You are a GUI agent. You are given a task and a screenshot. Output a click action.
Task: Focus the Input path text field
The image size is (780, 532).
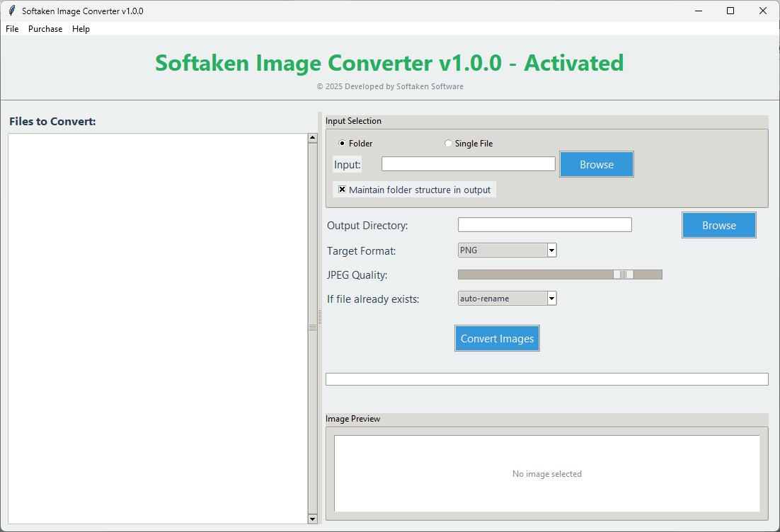pyautogui.click(x=468, y=164)
